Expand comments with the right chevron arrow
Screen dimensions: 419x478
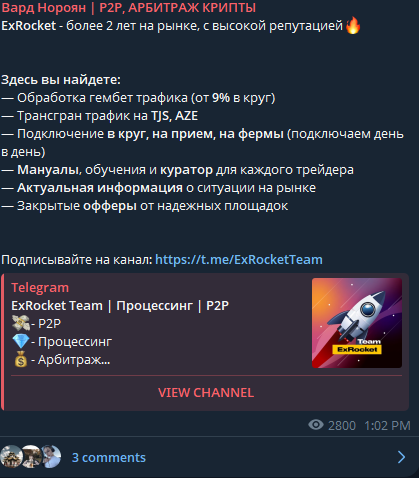(x=401, y=457)
